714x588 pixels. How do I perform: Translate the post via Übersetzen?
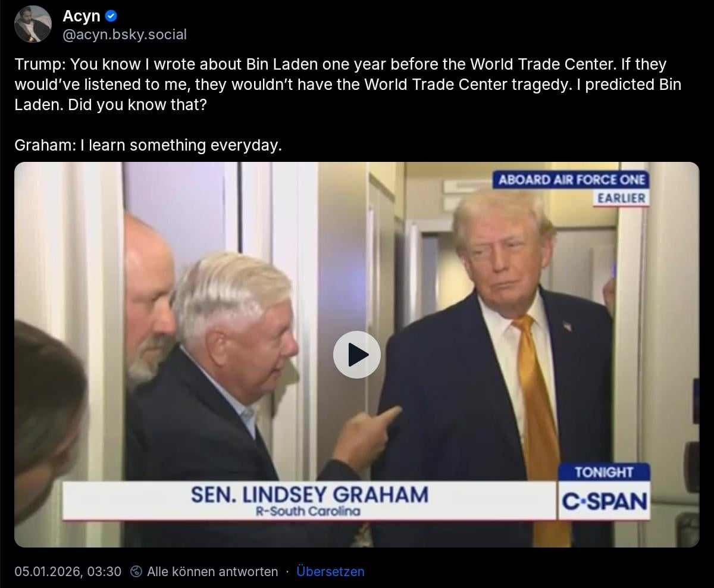(x=330, y=571)
